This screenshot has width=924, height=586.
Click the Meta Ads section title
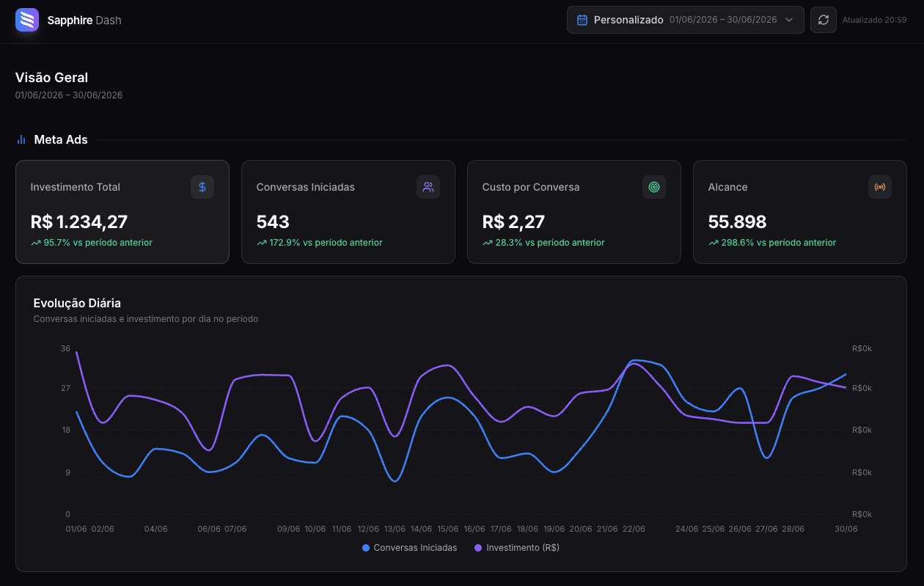[x=61, y=139]
